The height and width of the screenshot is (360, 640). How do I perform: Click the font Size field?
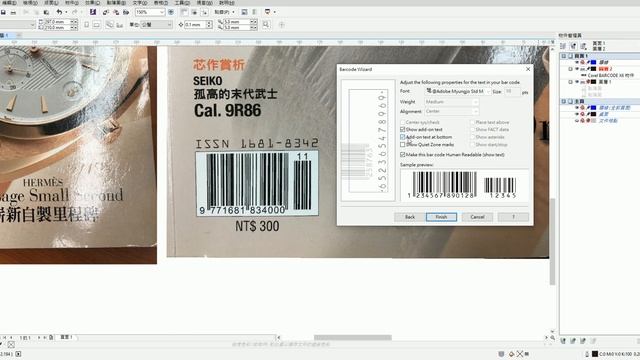[512, 91]
